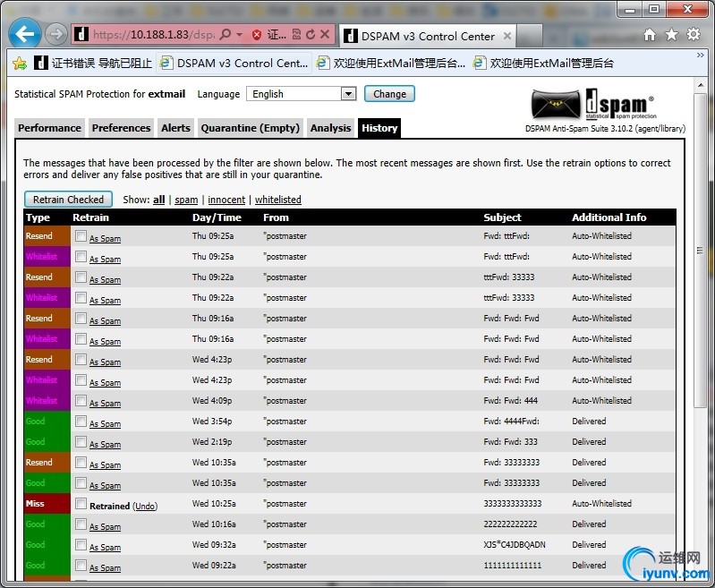Open browser Tools gear icon

coord(694,35)
